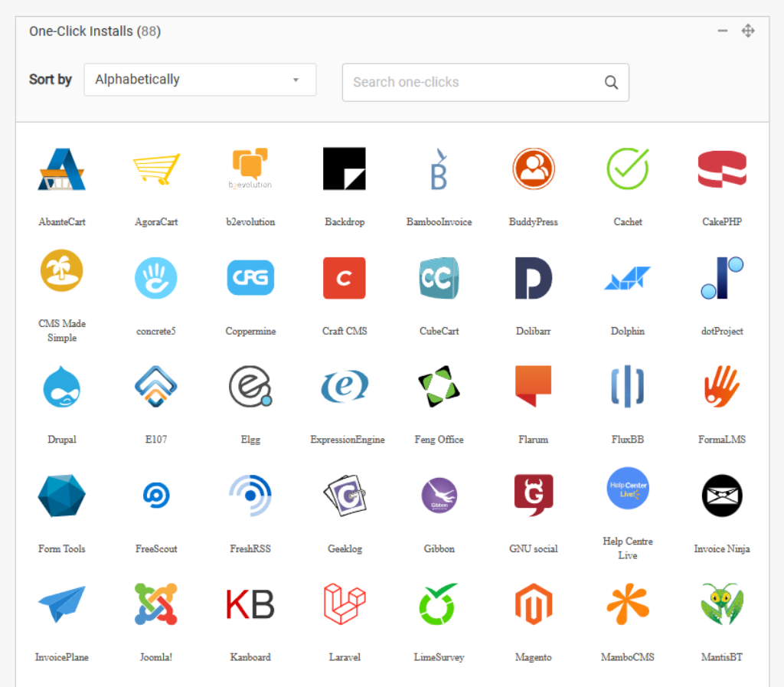The image size is (784, 687).
Task: Click the CakePHP name label
Action: point(722,221)
